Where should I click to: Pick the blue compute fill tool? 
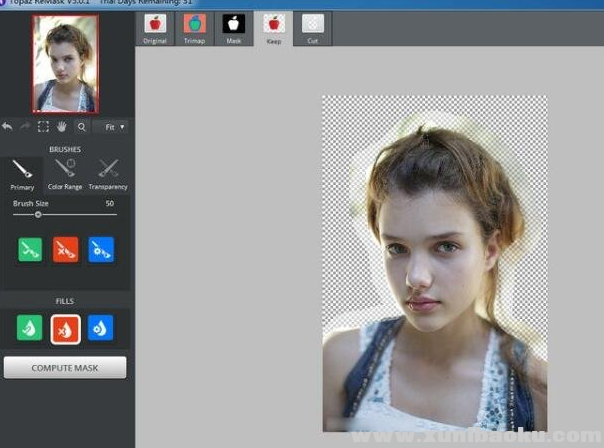point(100,327)
